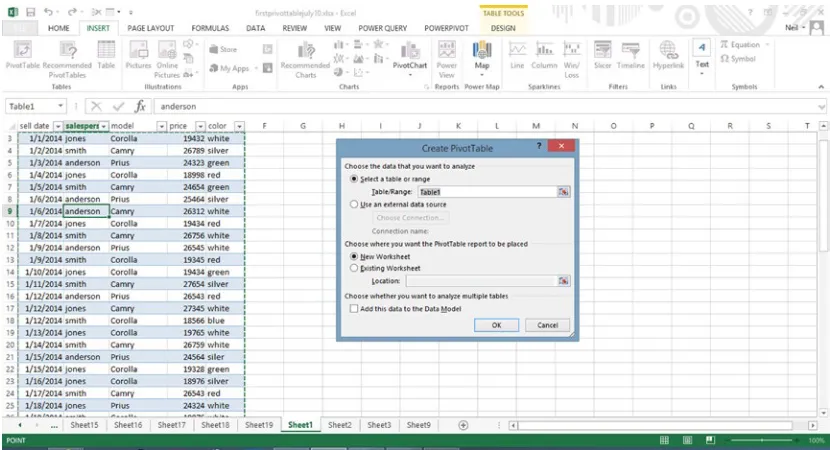Screen dimensions: 830x450
Task: Open Recommended PivotTables
Action: tap(67, 59)
